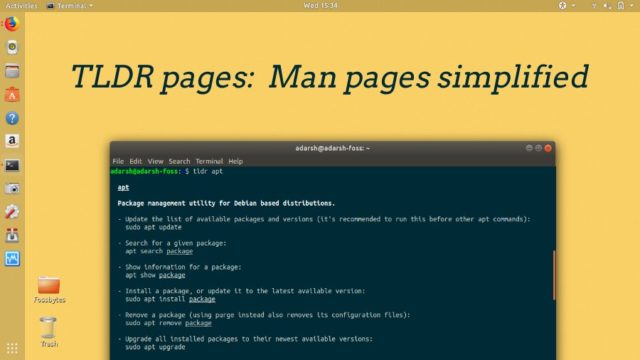Click the terminal vertical scrollbar

pyautogui.click(x=554, y=276)
